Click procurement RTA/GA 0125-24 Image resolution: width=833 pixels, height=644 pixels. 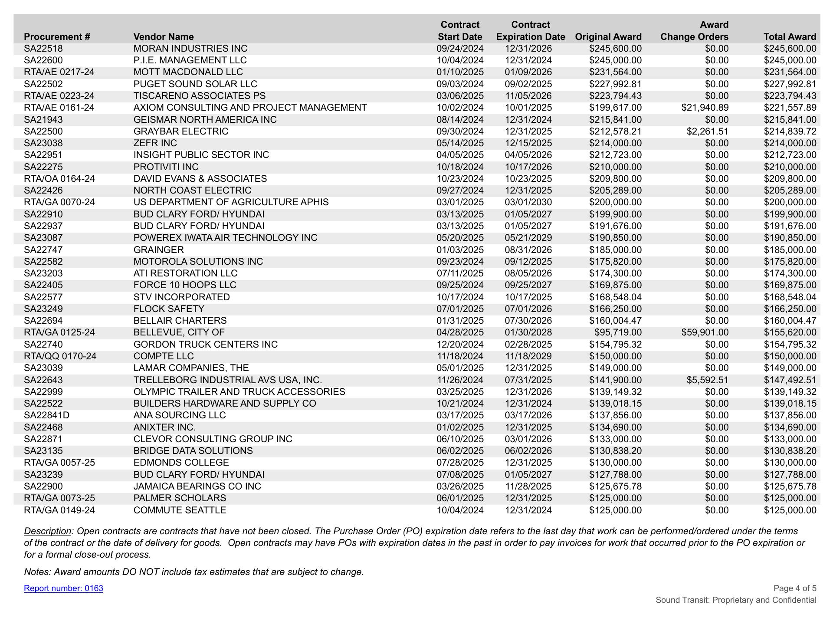pos(59,332)
